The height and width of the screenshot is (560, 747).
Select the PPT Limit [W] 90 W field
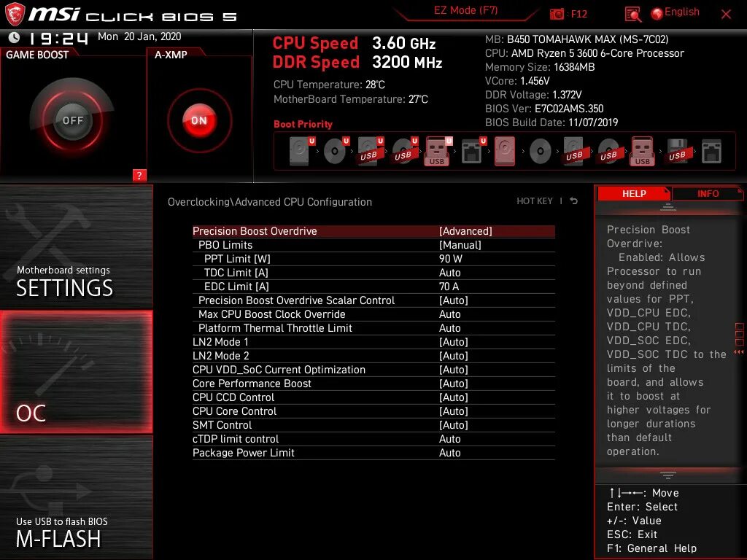click(x=373, y=259)
